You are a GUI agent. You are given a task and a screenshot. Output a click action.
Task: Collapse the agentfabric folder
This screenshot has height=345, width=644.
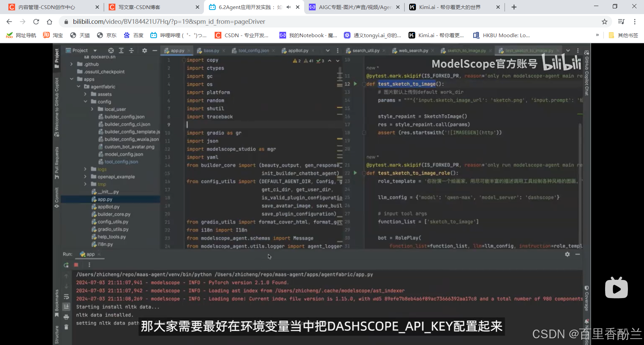(78, 87)
